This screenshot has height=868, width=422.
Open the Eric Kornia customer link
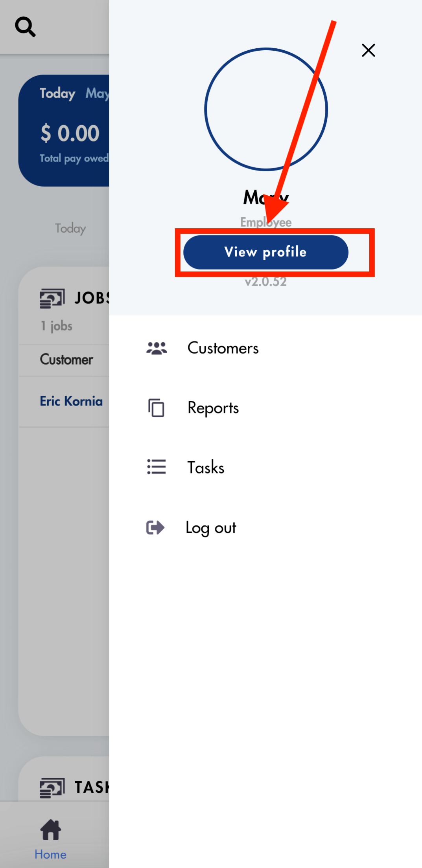(71, 401)
